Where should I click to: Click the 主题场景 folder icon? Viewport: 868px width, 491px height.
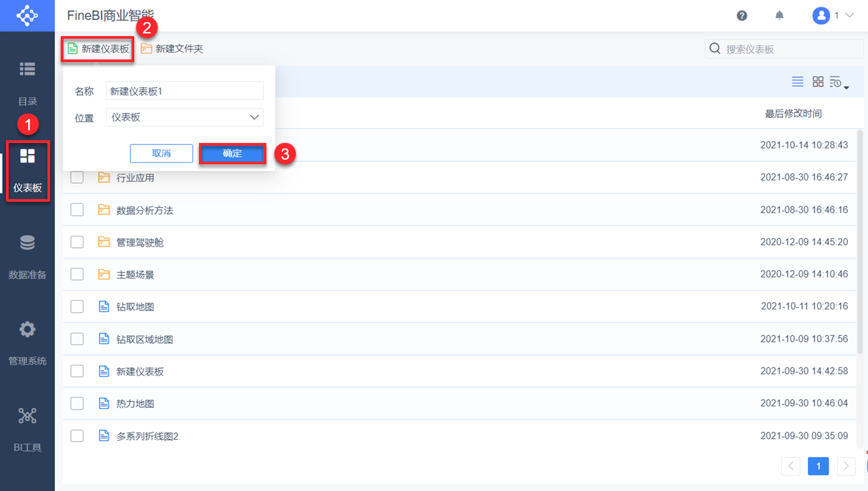[103, 274]
